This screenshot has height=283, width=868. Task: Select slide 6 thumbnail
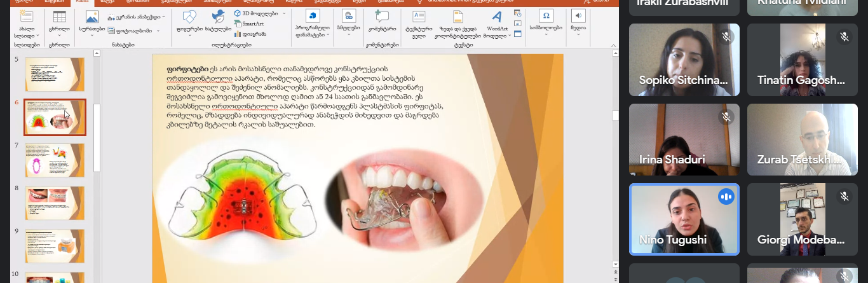(55, 117)
